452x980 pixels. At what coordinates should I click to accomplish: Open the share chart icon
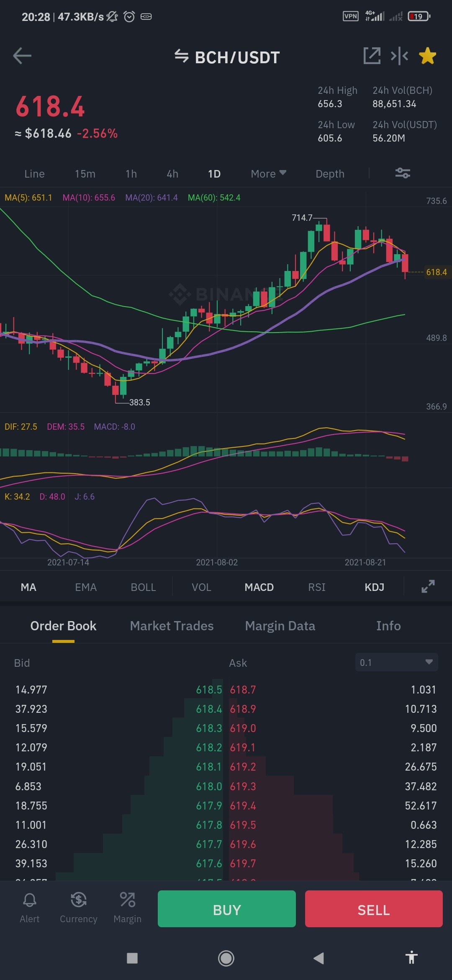[372, 56]
